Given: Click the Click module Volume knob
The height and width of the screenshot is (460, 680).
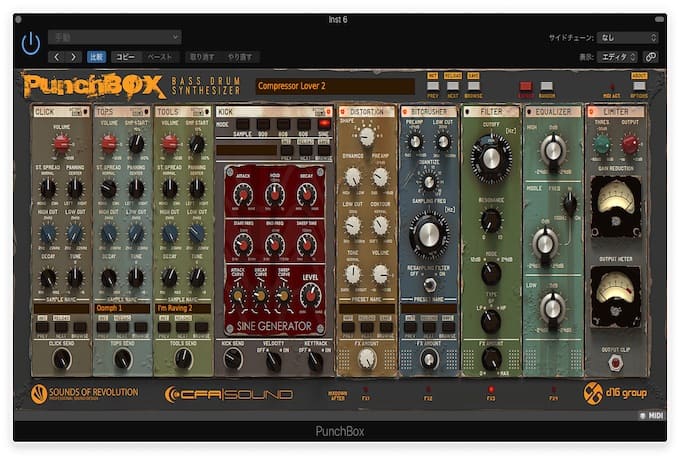Looking at the screenshot, I should tap(61, 143).
